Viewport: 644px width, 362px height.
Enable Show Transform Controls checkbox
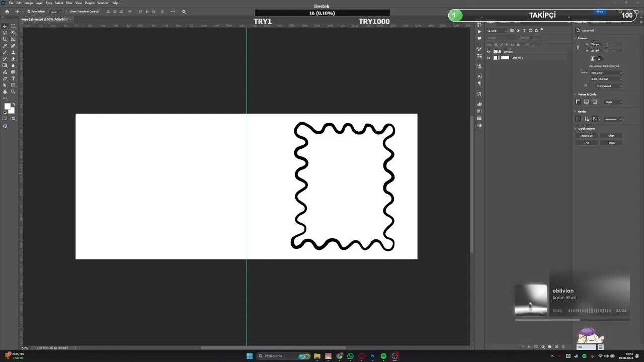click(68, 12)
